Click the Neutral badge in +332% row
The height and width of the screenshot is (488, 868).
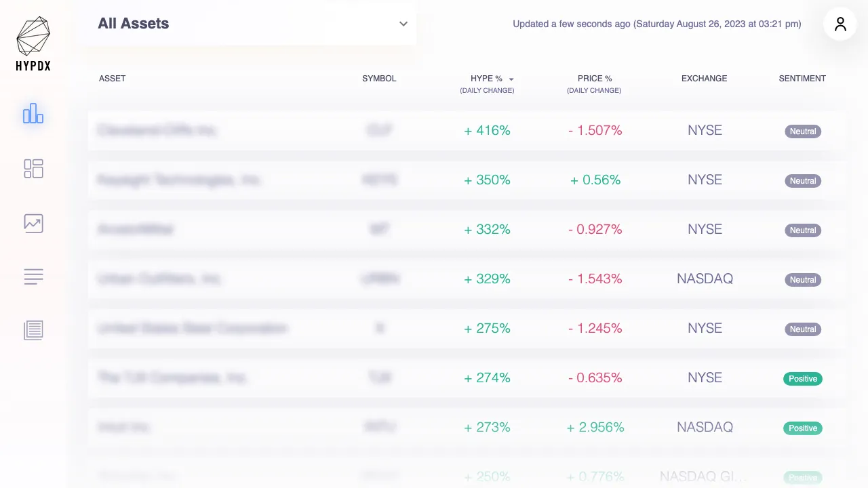(x=803, y=230)
